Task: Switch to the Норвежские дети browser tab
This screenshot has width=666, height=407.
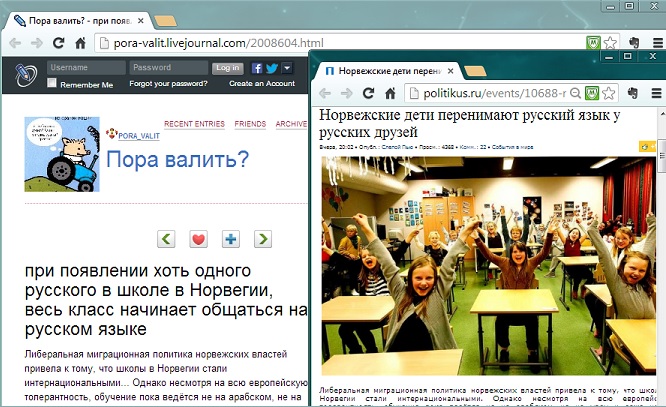Action: (x=384, y=72)
